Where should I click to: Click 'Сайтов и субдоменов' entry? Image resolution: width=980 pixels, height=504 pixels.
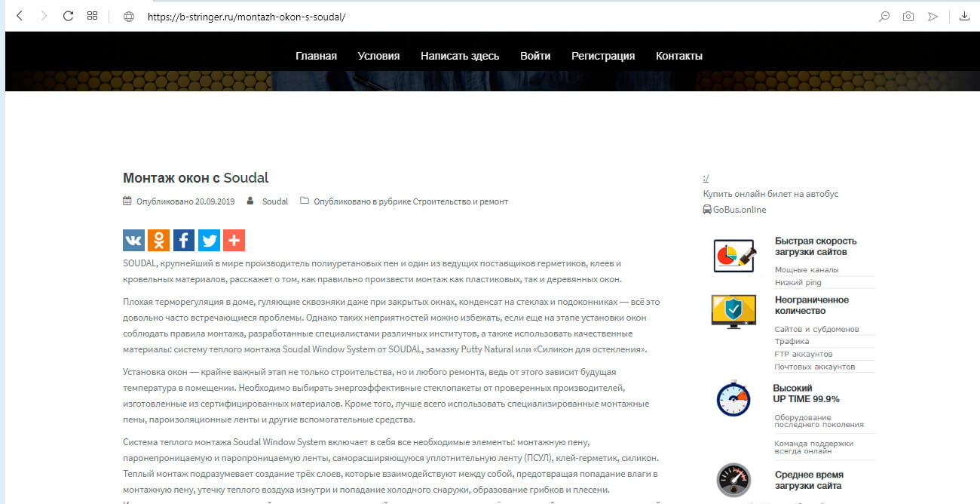pyautogui.click(x=816, y=329)
